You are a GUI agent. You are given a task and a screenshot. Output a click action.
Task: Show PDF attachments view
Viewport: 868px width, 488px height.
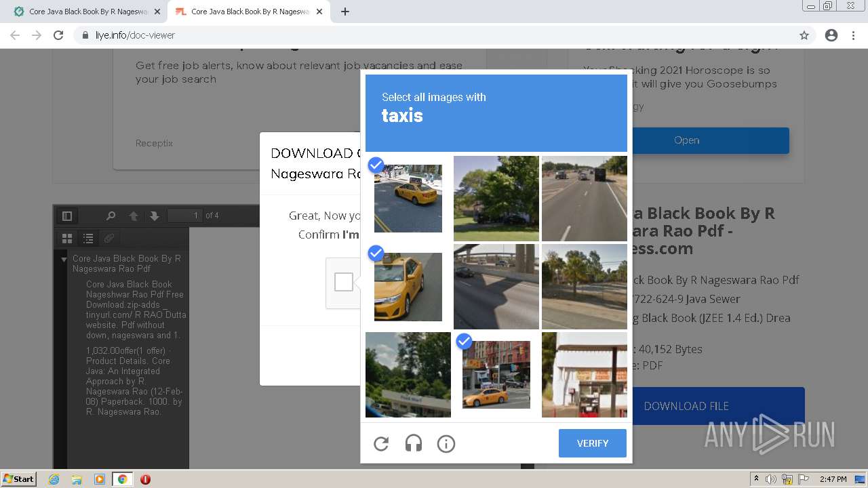[108, 239]
